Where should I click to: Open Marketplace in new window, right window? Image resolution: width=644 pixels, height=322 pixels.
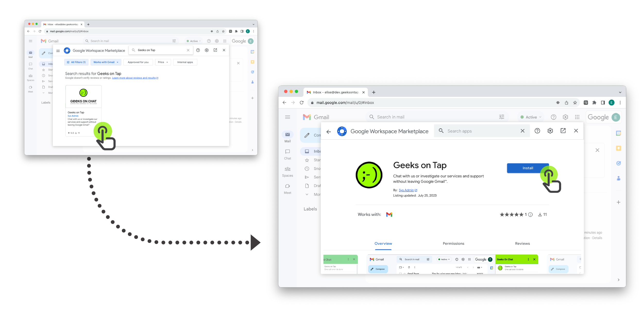[x=563, y=131]
